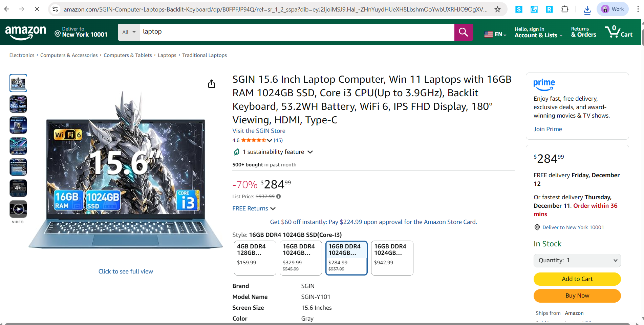Click the Buy Now button

(577, 296)
